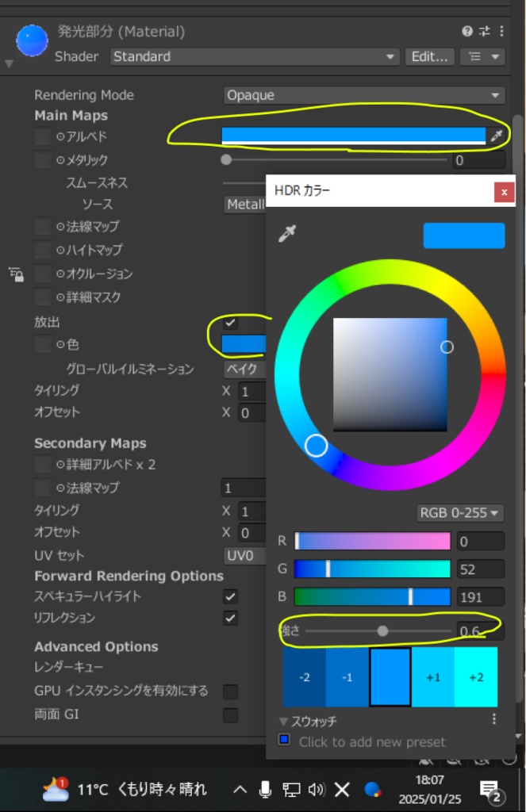Click the hue ring handle
The image size is (526, 812).
pos(316,446)
